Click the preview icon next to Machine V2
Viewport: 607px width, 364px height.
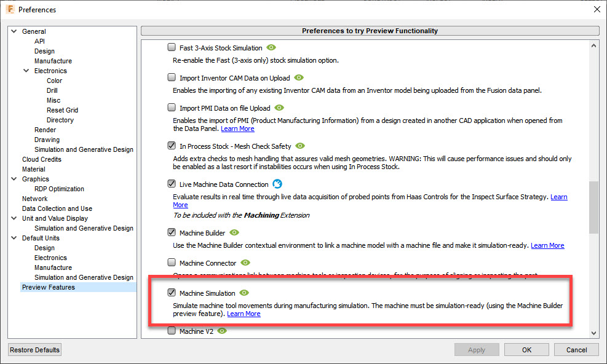coord(221,331)
